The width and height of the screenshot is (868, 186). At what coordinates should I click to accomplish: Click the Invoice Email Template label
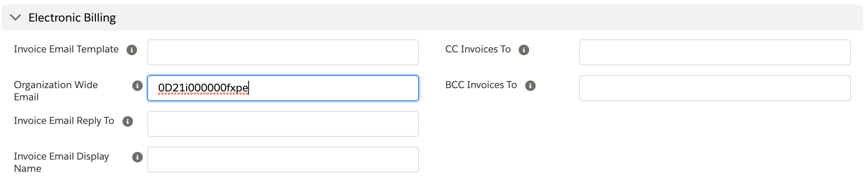point(66,49)
